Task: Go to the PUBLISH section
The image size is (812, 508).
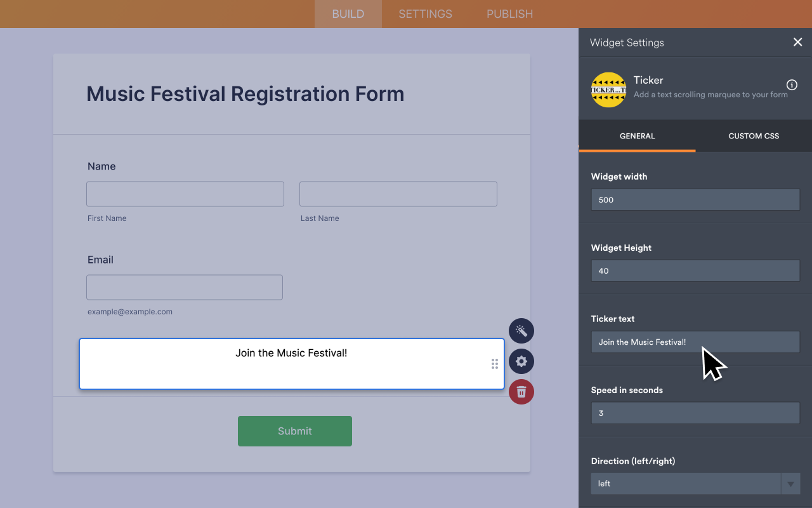Action: pyautogui.click(x=509, y=13)
